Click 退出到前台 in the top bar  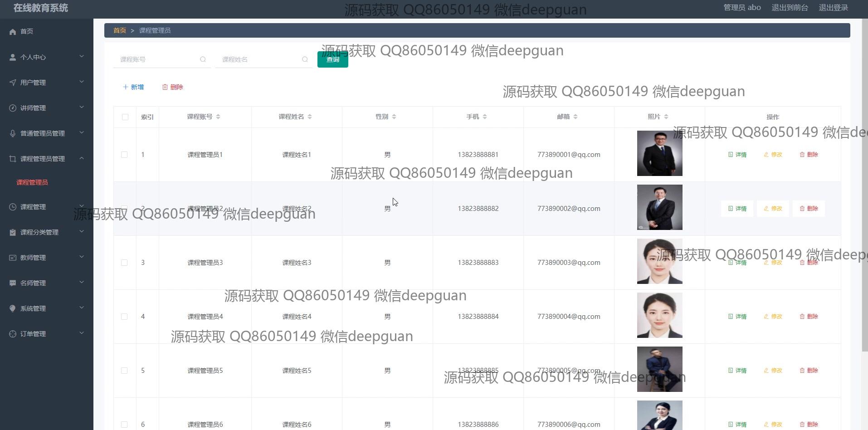[x=790, y=8]
